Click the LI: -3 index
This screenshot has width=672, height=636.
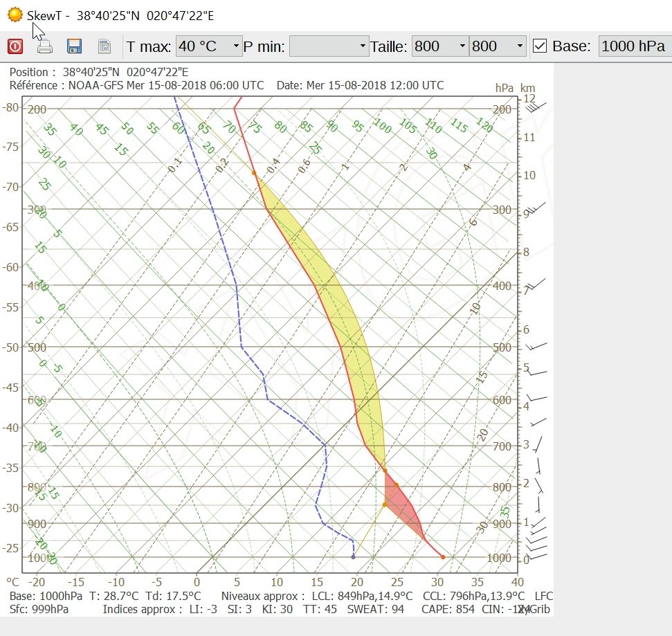click(x=203, y=609)
